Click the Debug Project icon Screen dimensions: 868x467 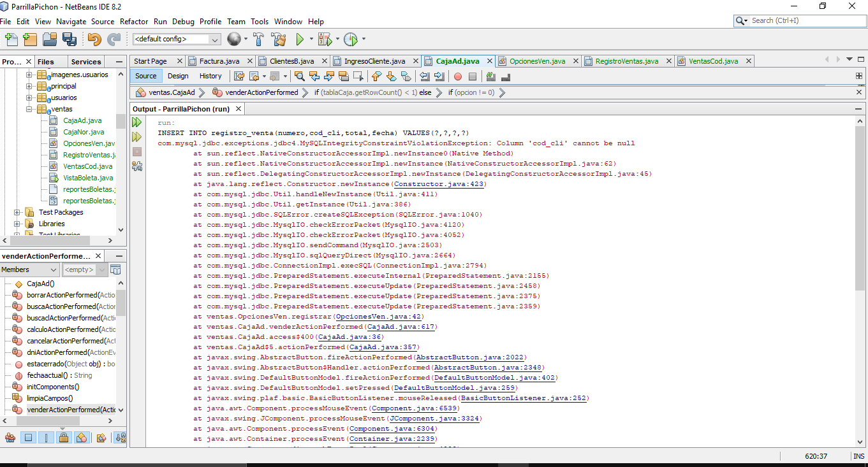pos(324,40)
